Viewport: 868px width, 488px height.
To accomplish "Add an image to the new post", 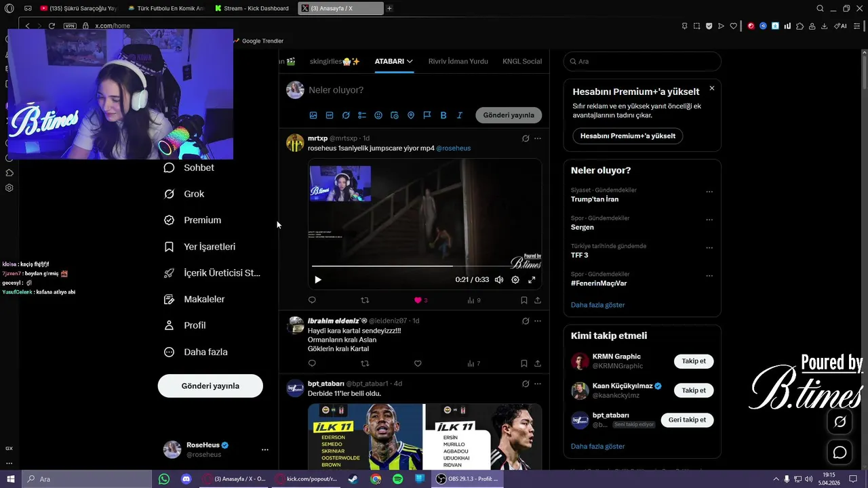I will (x=313, y=115).
